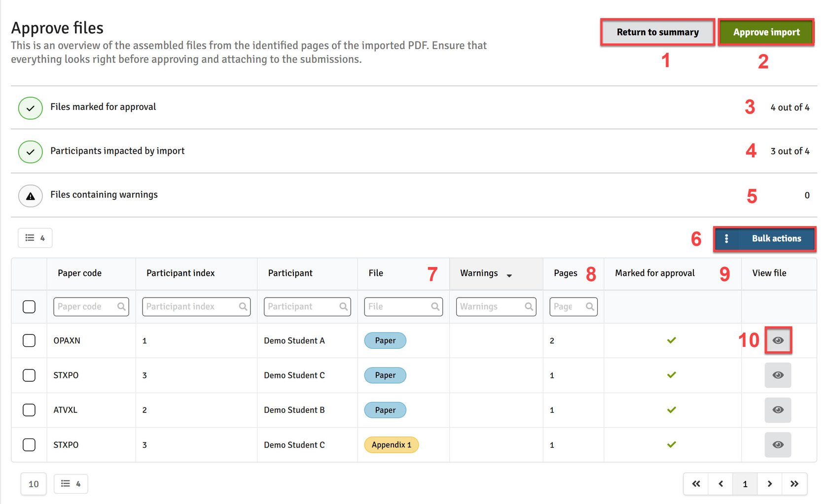Sort by the Warnings column arrow
The width and height of the screenshot is (826, 504).
(509, 275)
